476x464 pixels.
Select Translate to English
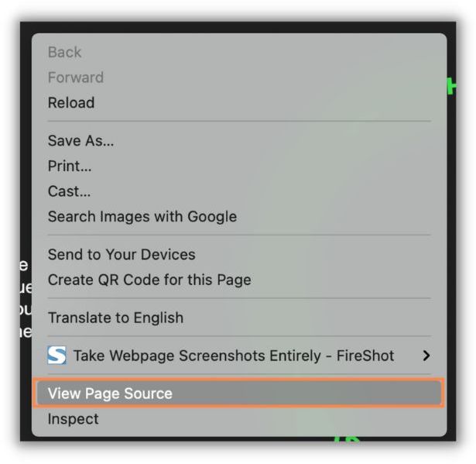pyautogui.click(x=116, y=318)
